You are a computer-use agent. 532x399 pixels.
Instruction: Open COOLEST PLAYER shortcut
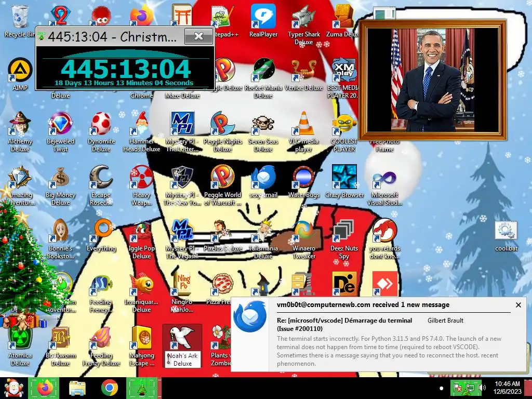(344, 131)
